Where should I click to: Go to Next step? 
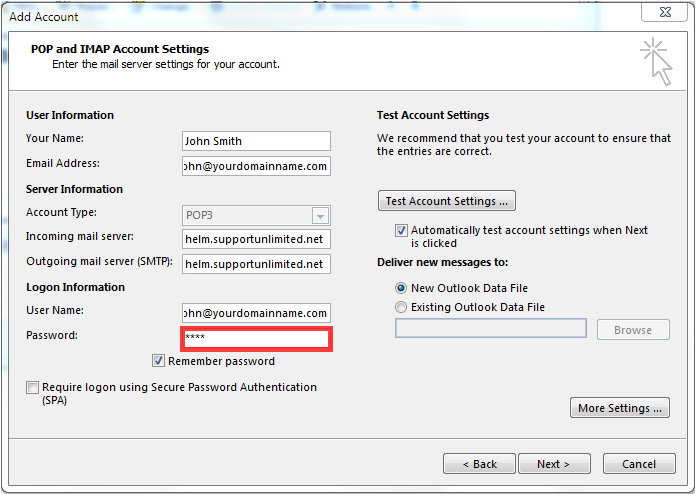(554, 463)
